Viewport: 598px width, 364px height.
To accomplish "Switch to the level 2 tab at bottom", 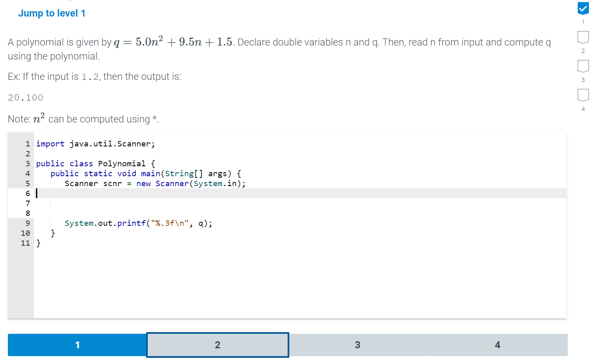I will pyautogui.click(x=217, y=345).
